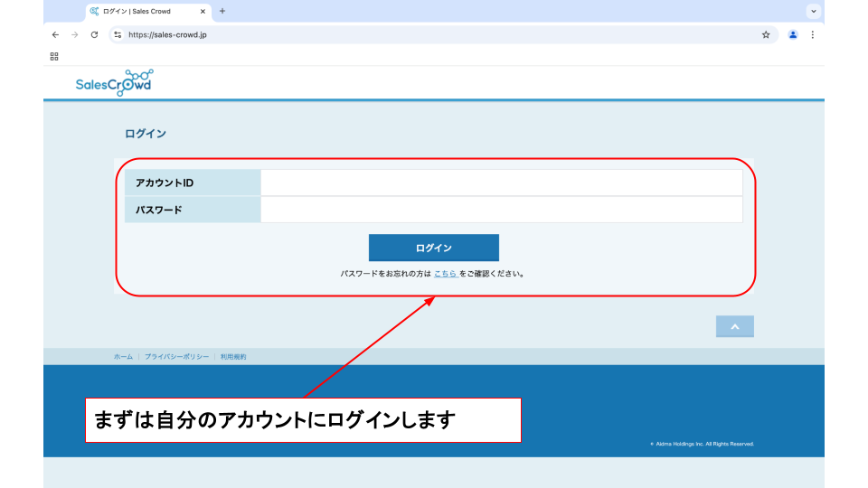
Task: Bookmark this page with the star icon
Action: point(766,35)
